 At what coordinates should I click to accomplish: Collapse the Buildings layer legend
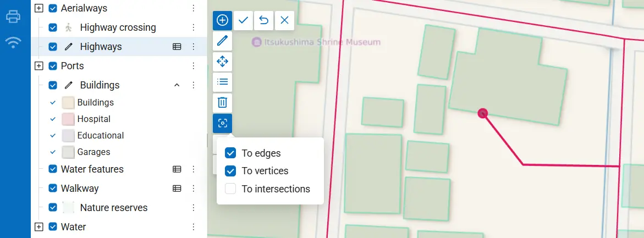(x=177, y=85)
